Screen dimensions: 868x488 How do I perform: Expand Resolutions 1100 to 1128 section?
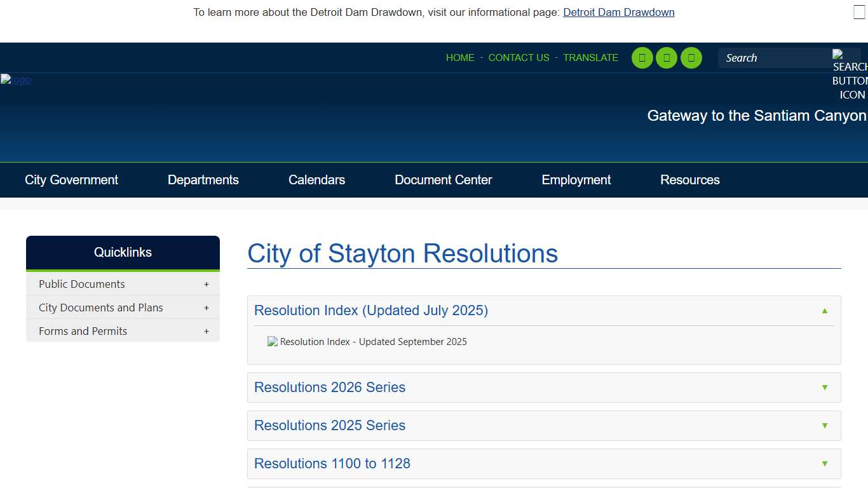pos(825,464)
